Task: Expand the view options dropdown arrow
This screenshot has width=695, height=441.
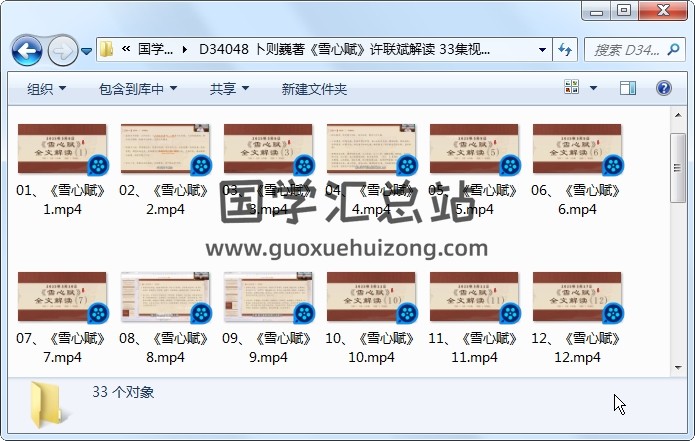Action: [x=594, y=89]
